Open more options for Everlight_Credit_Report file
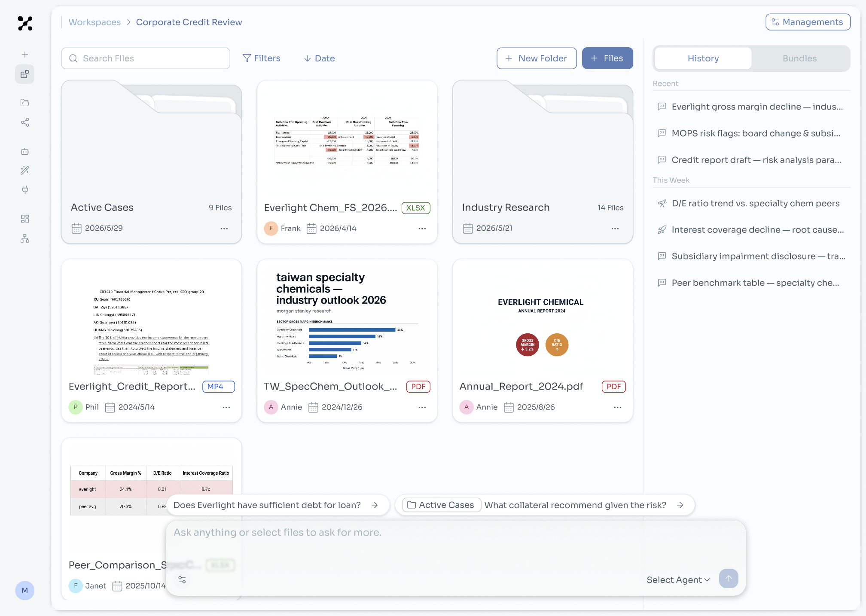This screenshot has width=866, height=616. click(226, 407)
